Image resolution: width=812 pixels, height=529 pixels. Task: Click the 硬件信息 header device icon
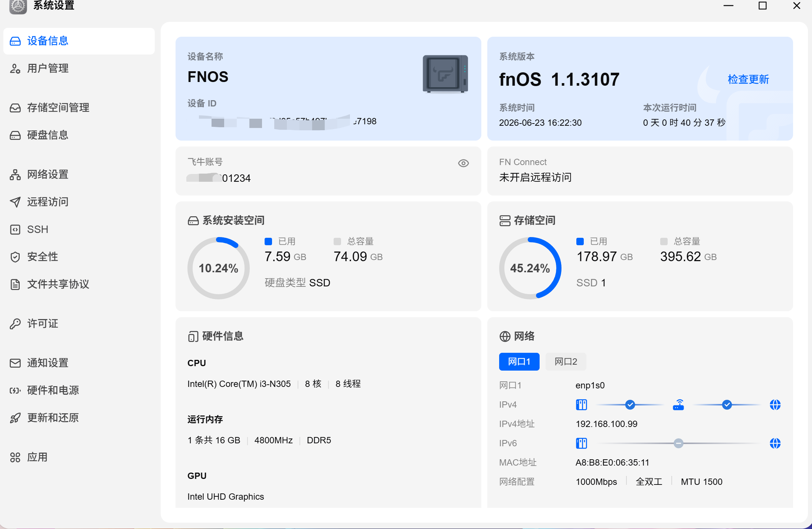click(x=193, y=336)
